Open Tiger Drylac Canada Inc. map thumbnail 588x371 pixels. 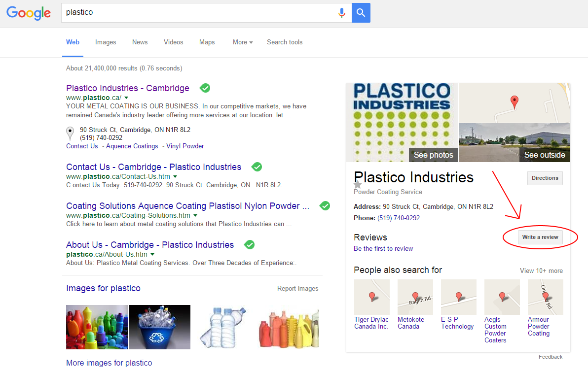(371, 297)
